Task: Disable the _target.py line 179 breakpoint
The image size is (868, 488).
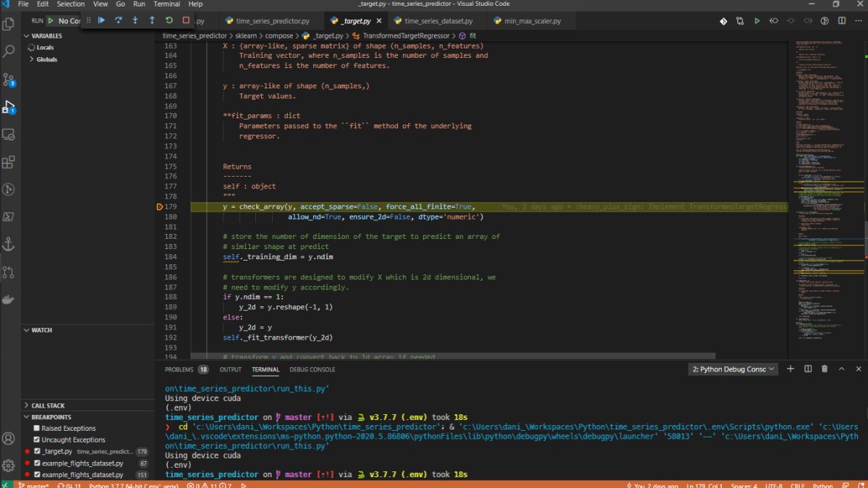Action: coord(37,451)
